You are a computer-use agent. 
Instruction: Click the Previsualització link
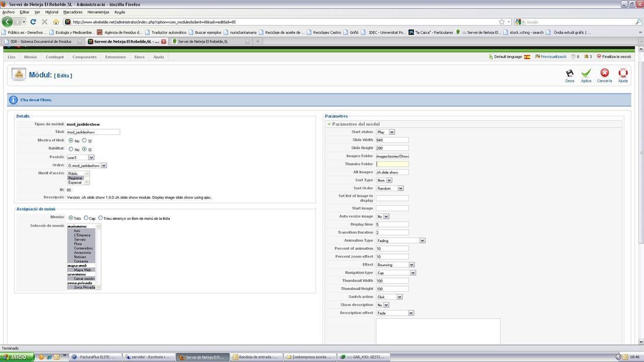(x=553, y=57)
